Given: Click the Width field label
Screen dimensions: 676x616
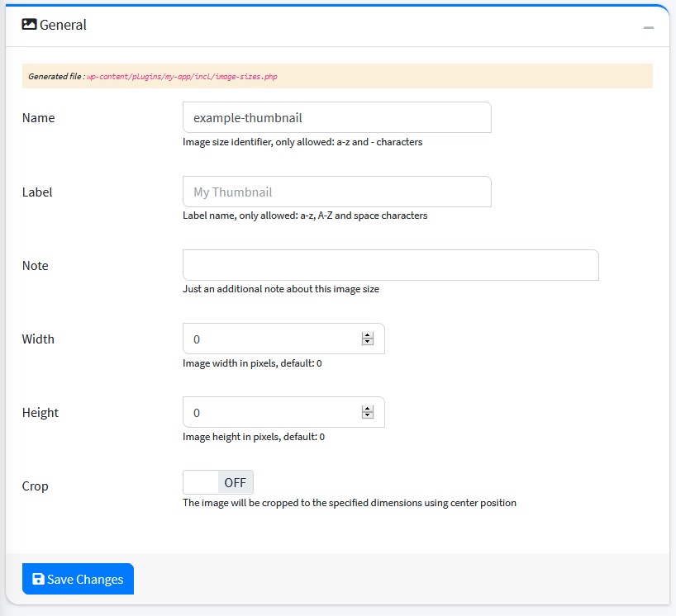Looking at the screenshot, I should click(38, 339).
